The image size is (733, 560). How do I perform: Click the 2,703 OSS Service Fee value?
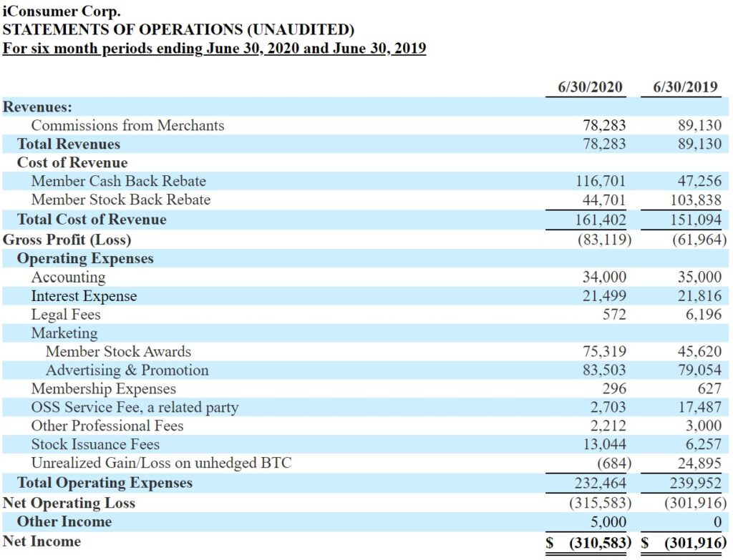[608, 407]
